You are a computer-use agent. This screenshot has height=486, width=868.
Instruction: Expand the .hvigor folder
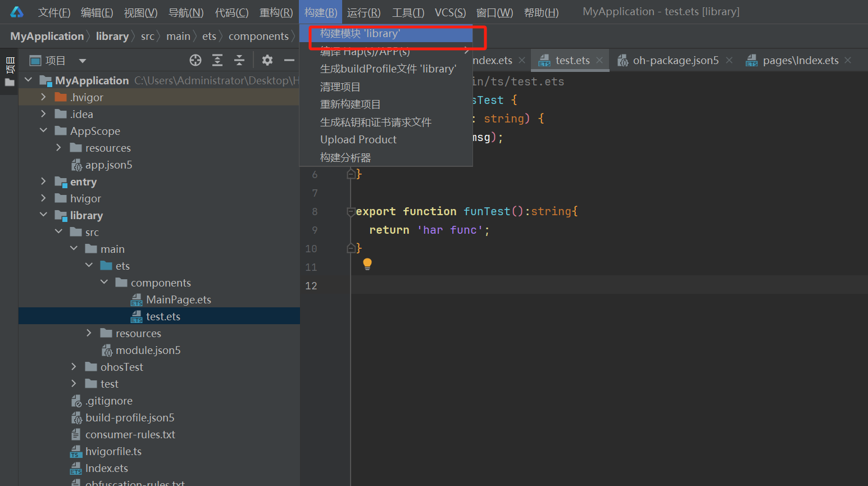click(43, 97)
